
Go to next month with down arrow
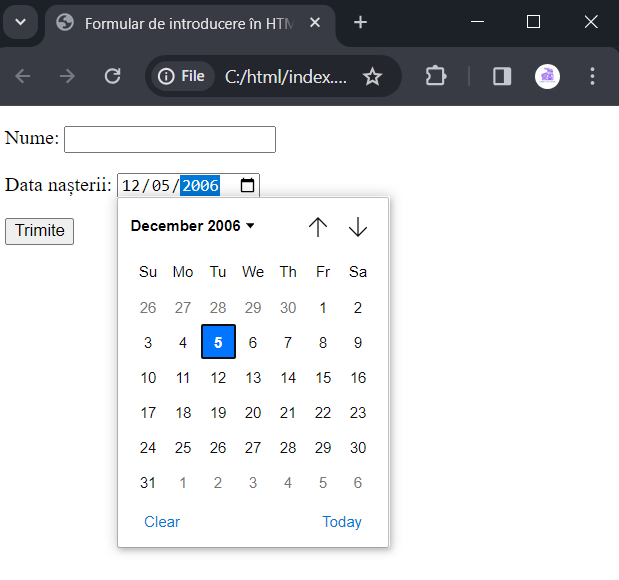point(358,227)
